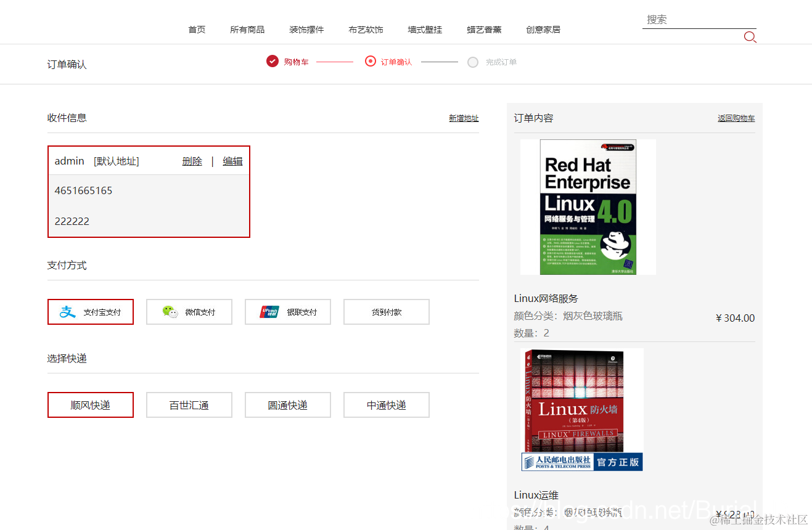This screenshot has height=530, width=812.
Task: Select 支付宝支付 payment method
Action: click(x=91, y=312)
